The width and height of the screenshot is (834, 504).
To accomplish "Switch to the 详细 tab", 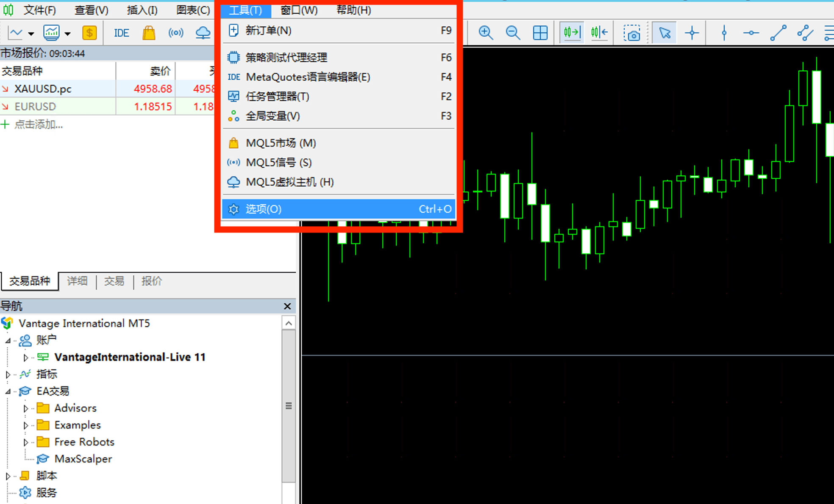I will (x=77, y=281).
